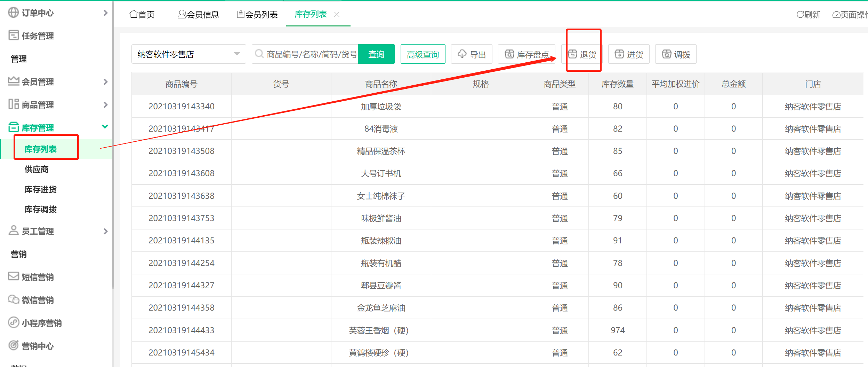Open 短信营销 sidebar item
The width and height of the screenshot is (868, 367).
pyautogui.click(x=38, y=277)
